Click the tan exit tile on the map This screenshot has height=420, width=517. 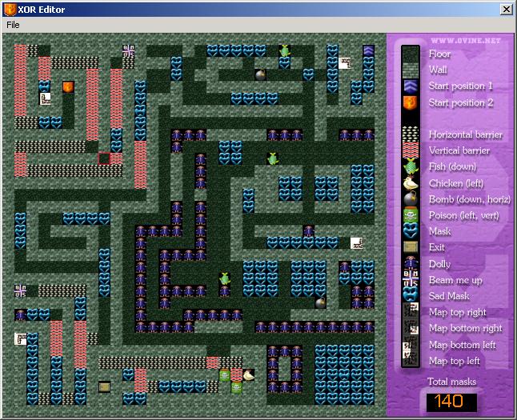point(105,387)
